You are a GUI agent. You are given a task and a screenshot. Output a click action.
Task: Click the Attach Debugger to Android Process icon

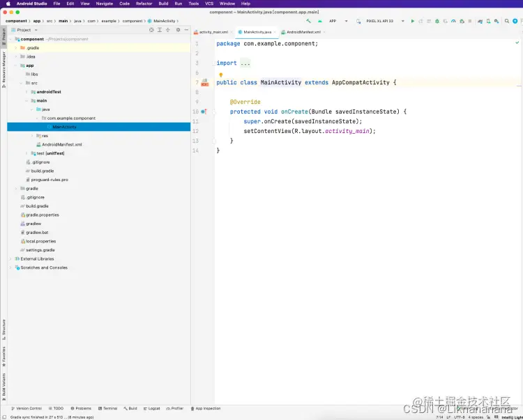click(x=462, y=21)
